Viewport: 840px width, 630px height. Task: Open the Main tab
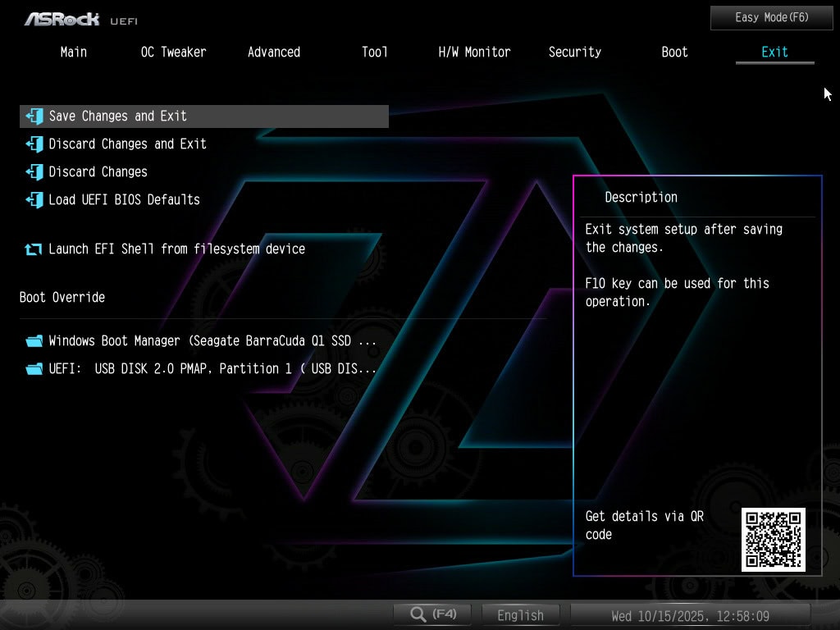click(74, 52)
